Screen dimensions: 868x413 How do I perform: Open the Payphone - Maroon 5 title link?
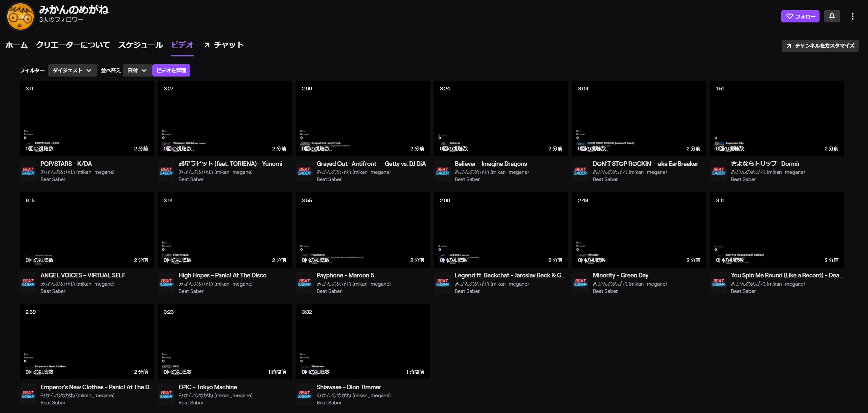tap(345, 275)
